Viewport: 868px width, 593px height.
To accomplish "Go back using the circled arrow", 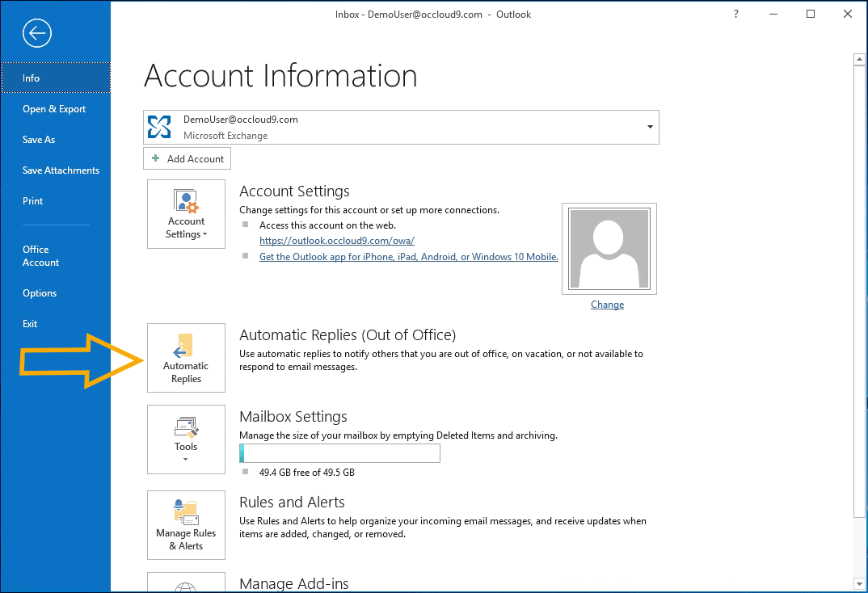I will coord(37,33).
